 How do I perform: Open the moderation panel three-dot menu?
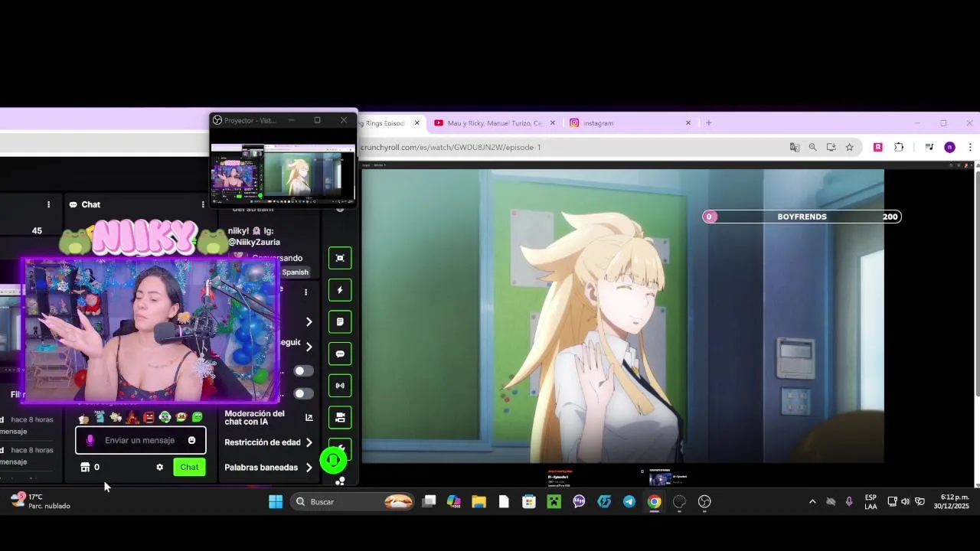(305, 292)
